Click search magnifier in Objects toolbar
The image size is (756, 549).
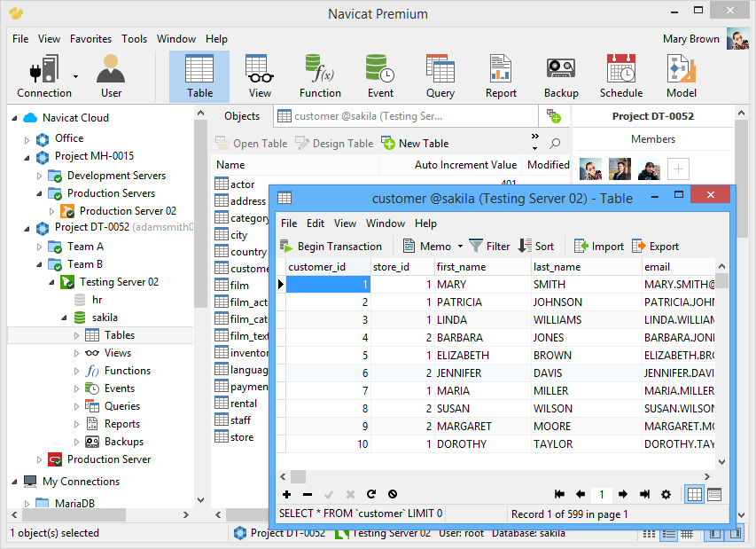pyautogui.click(x=555, y=144)
